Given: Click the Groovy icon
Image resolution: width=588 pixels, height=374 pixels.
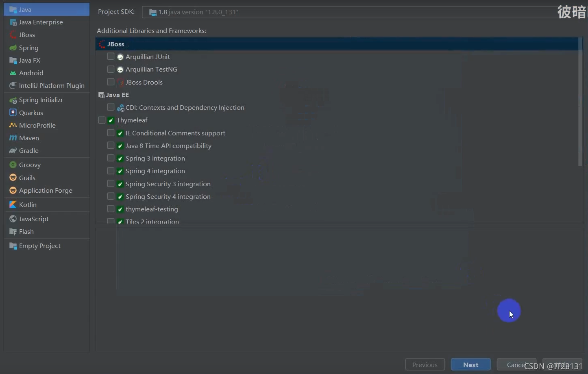Looking at the screenshot, I should click(x=13, y=165).
